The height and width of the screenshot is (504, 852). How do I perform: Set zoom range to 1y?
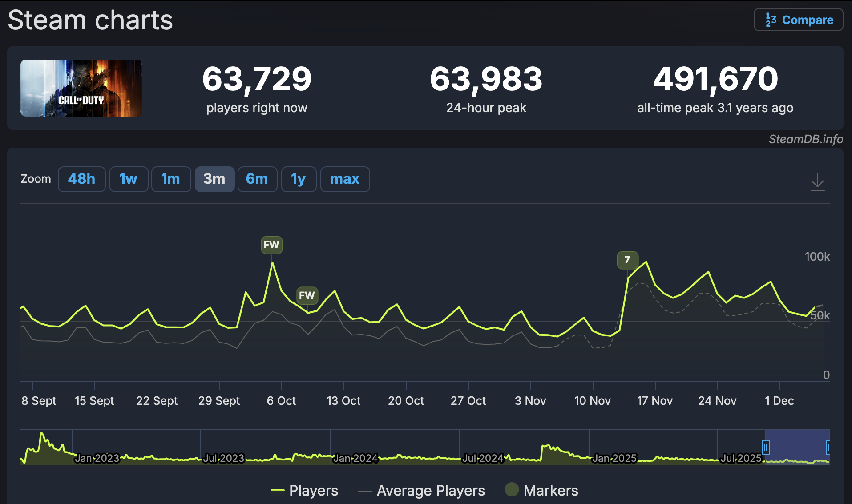299,179
